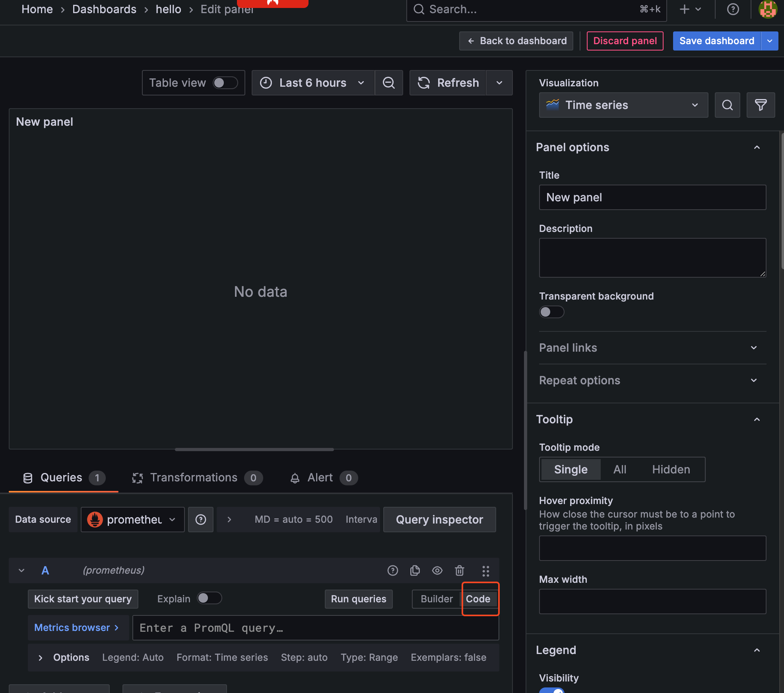Click the drag handle dots on query A
The image size is (784, 693).
[x=485, y=571]
